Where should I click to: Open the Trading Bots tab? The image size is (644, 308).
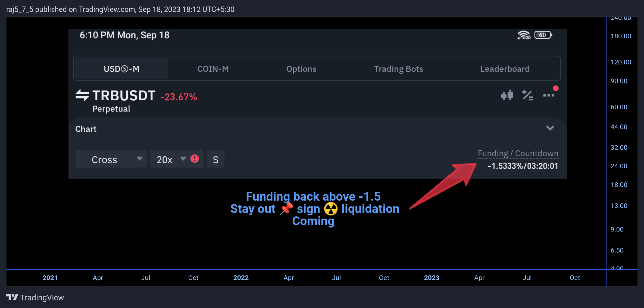coord(398,69)
